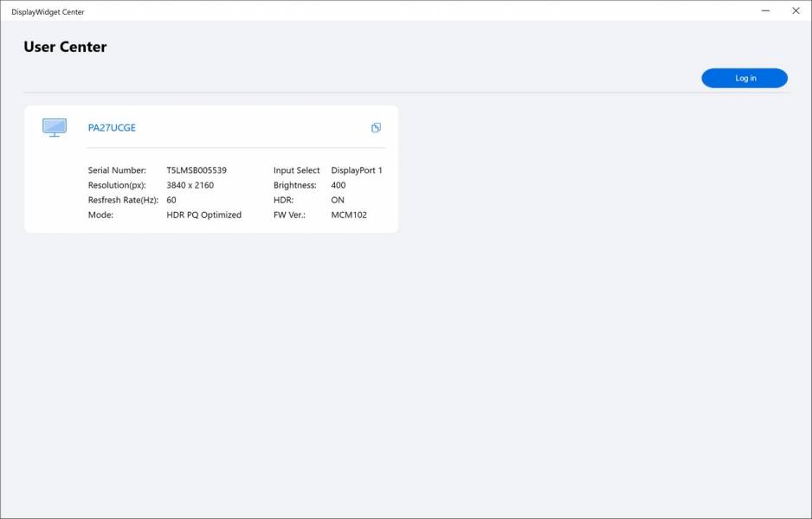Click the 3840 x 2160 resolution value
Viewport: 812px width, 519px height.
pos(190,185)
